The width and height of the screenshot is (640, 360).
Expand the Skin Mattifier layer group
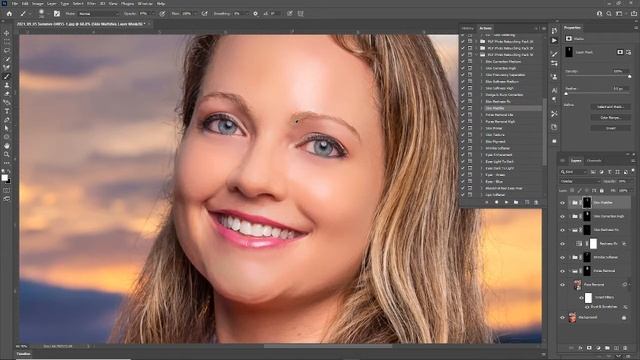tap(570, 203)
